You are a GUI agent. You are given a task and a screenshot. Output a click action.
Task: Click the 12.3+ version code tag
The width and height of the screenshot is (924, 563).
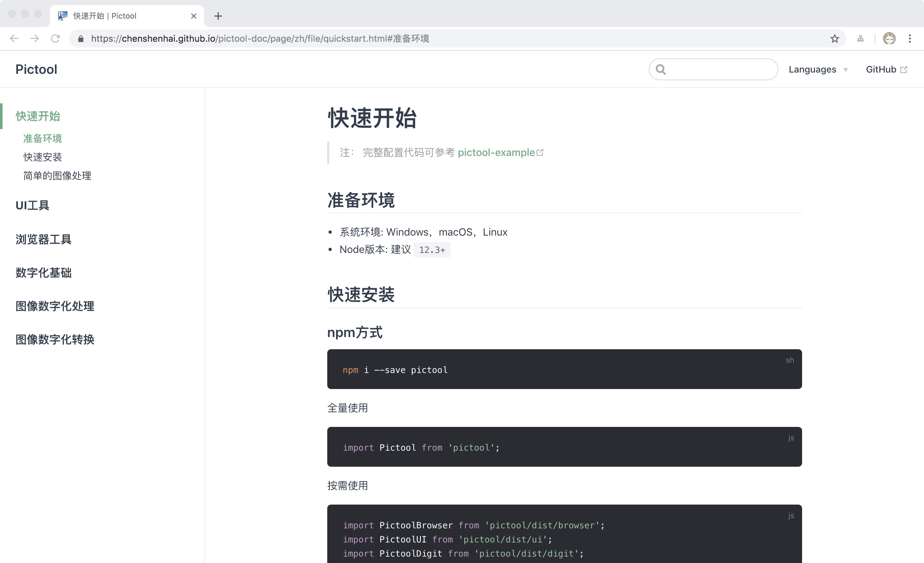pyautogui.click(x=432, y=250)
